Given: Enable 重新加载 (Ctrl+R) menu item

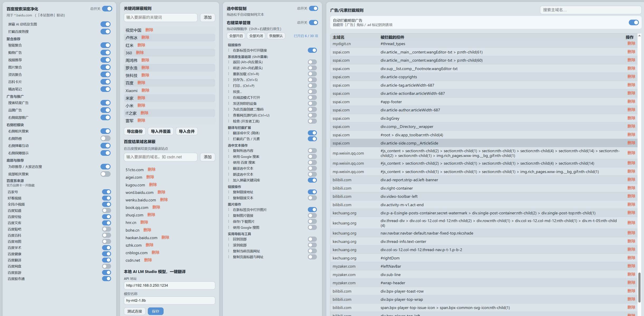Looking at the screenshot, I should pyautogui.click(x=312, y=74).
